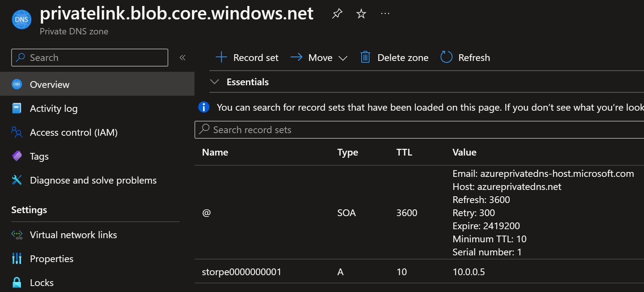Collapse the left navigation menu

pyautogui.click(x=183, y=58)
